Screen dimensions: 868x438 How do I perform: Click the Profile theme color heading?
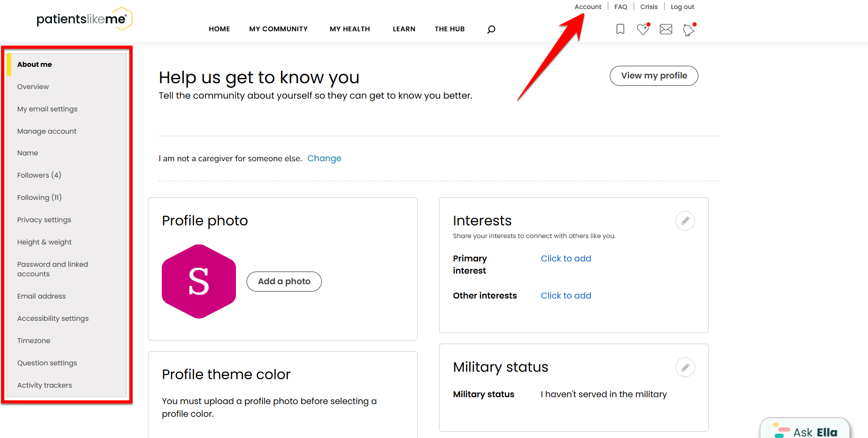tap(226, 374)
